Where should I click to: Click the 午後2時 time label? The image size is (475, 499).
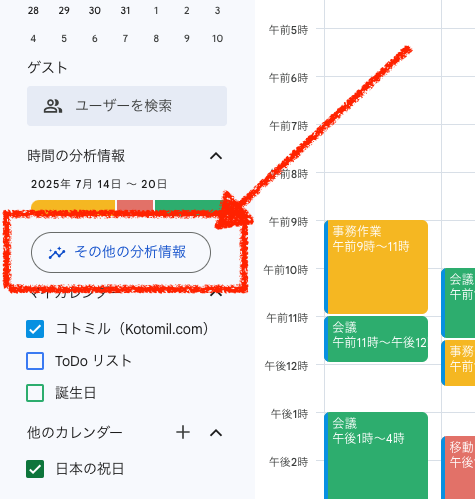pyautogui.click(x=289, y=462)
